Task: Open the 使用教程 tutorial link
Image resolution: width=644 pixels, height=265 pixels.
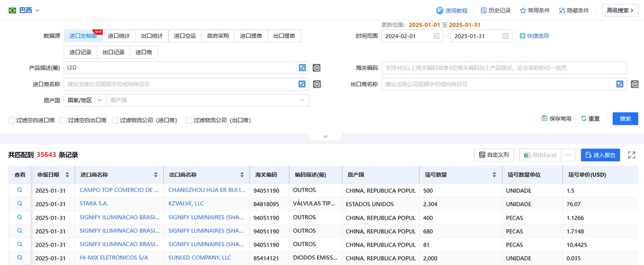Action: pyautogui.click(x=452, y=10)
